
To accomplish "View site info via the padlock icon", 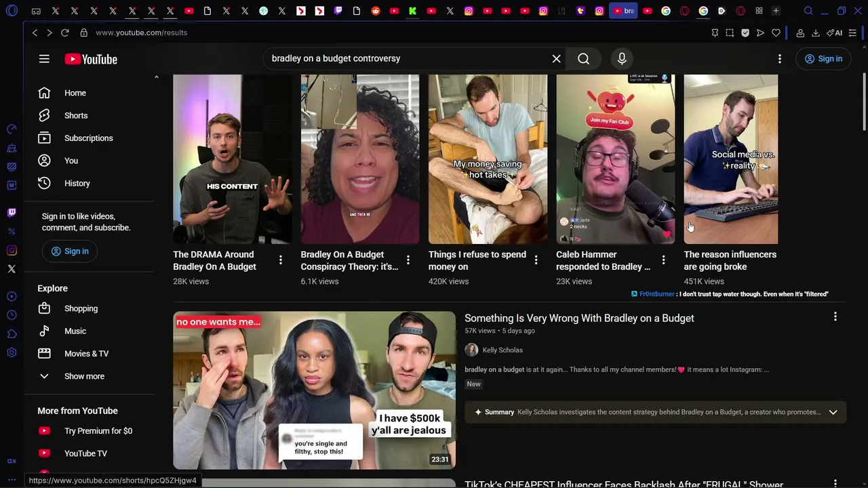I will [84, 33].
